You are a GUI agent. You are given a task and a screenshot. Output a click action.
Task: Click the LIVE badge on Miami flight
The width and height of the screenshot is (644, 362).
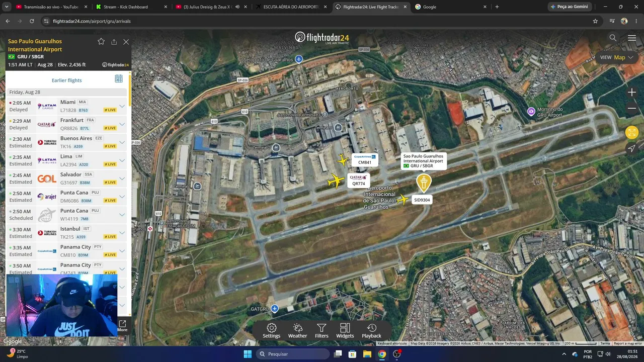point(110,110)
